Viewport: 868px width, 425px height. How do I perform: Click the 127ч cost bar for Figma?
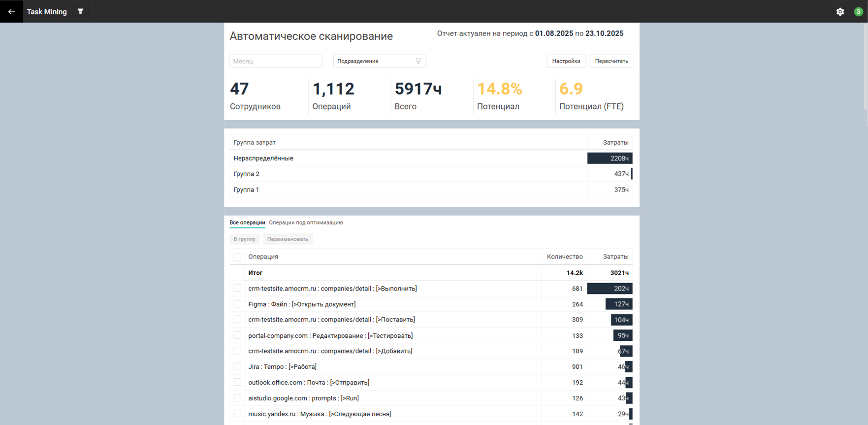click(619, 304)
